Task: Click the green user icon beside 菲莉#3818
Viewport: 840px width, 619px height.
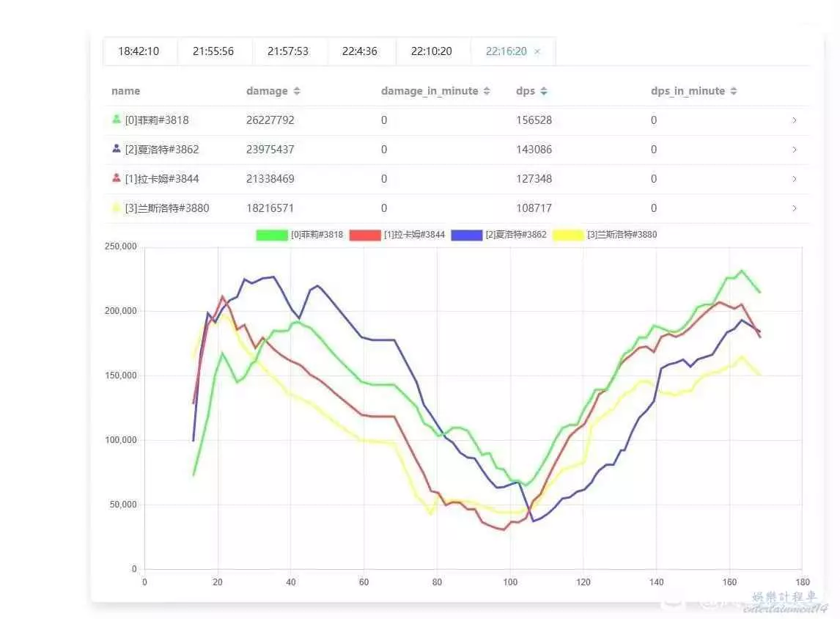Action: tap(116, 120)
